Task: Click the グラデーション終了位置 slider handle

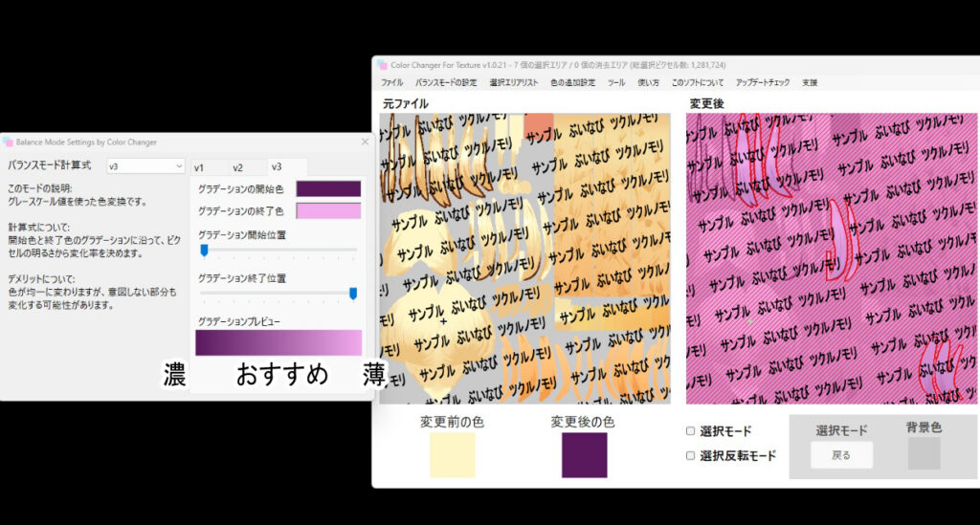Action: pyautogui.click(x=353, y=294)
